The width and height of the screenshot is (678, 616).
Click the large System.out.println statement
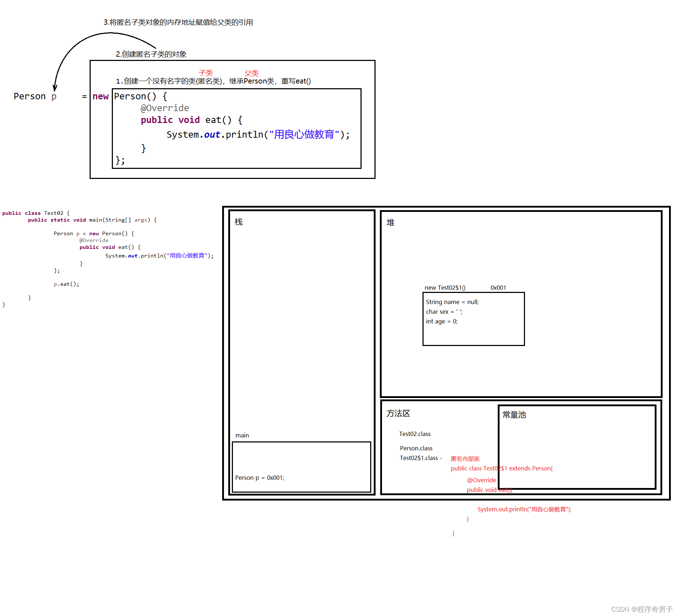click(258, 134)
